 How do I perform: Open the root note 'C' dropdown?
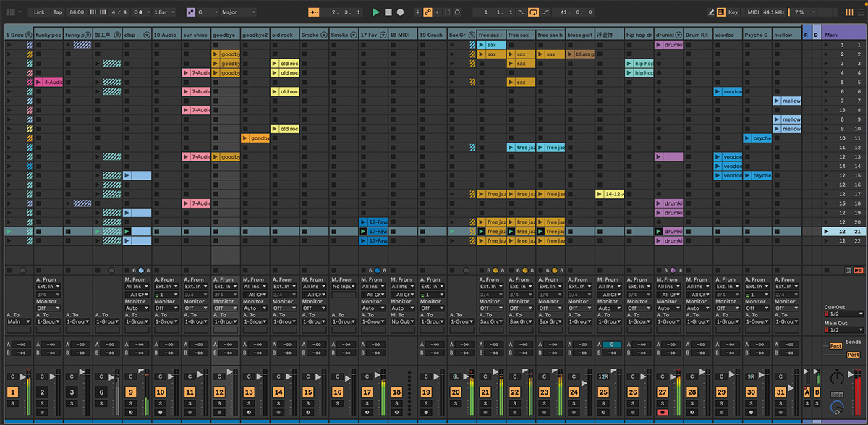point(207,12)
